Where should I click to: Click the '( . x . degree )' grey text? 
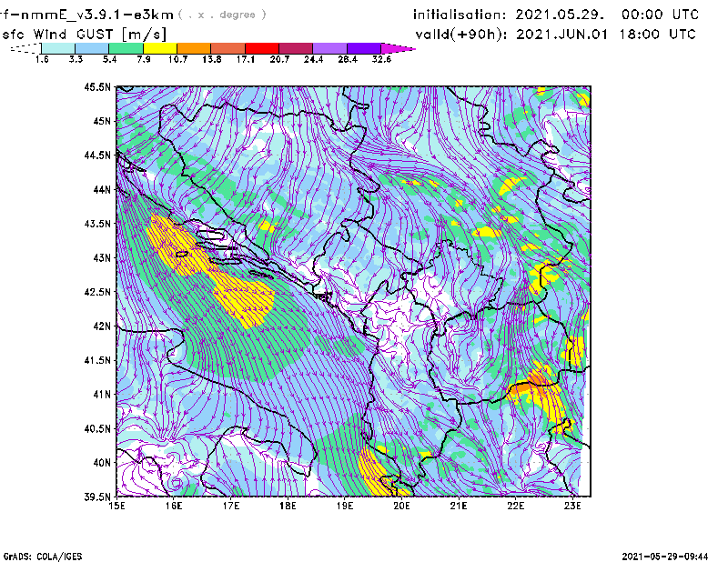(x=222, y=15)
